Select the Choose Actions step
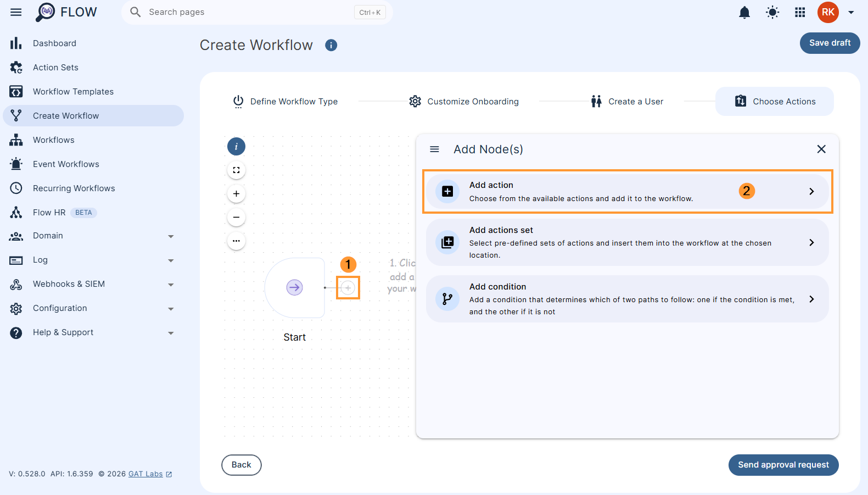 (774, 102)
